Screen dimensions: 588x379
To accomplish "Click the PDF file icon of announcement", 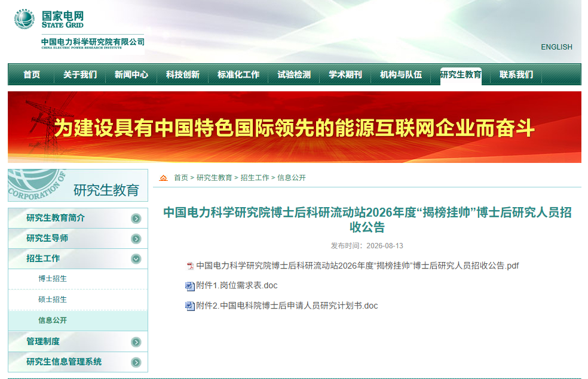I will pyautogui.click(x=190, y=266).
